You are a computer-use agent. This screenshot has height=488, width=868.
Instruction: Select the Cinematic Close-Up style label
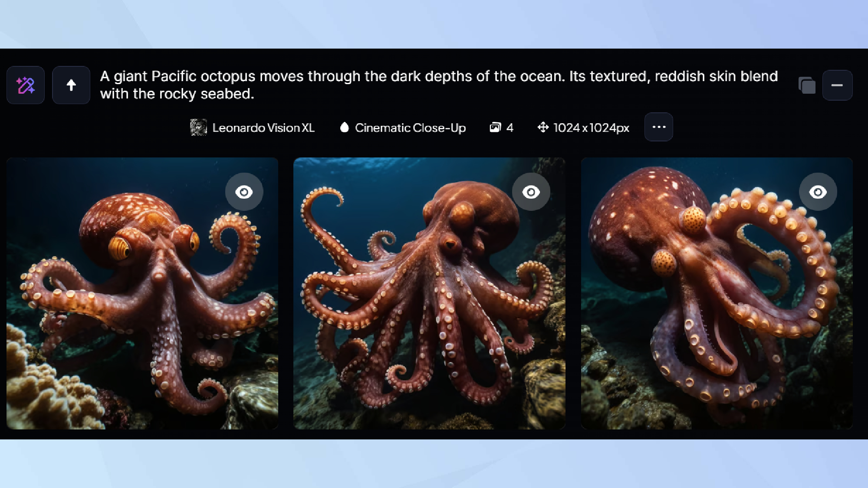(x=410, y=128)
